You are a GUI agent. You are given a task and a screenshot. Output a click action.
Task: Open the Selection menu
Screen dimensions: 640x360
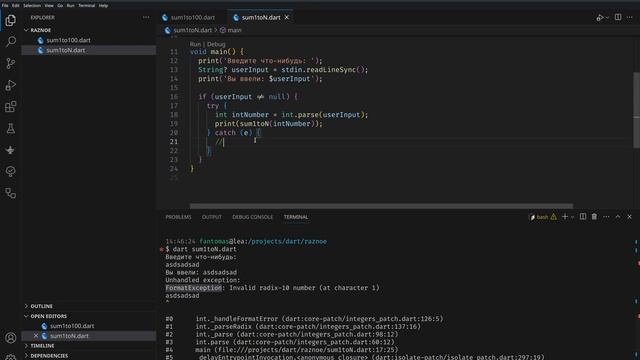[32, 6]
